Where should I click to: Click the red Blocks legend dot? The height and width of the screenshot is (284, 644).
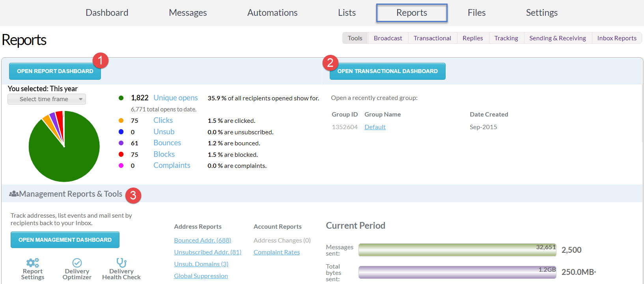pyautogui.click(x=121, y=154)
